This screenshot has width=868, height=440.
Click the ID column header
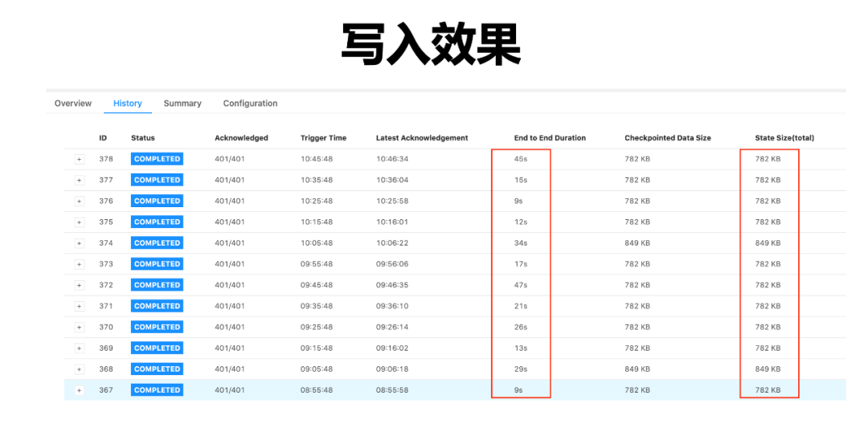(x=103, y=138)
